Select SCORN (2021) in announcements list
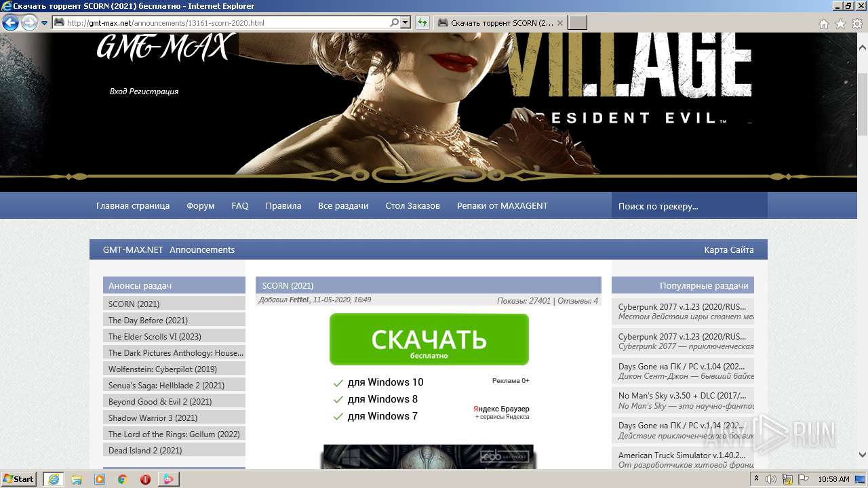868x488 pixels. tap(174, 304)
